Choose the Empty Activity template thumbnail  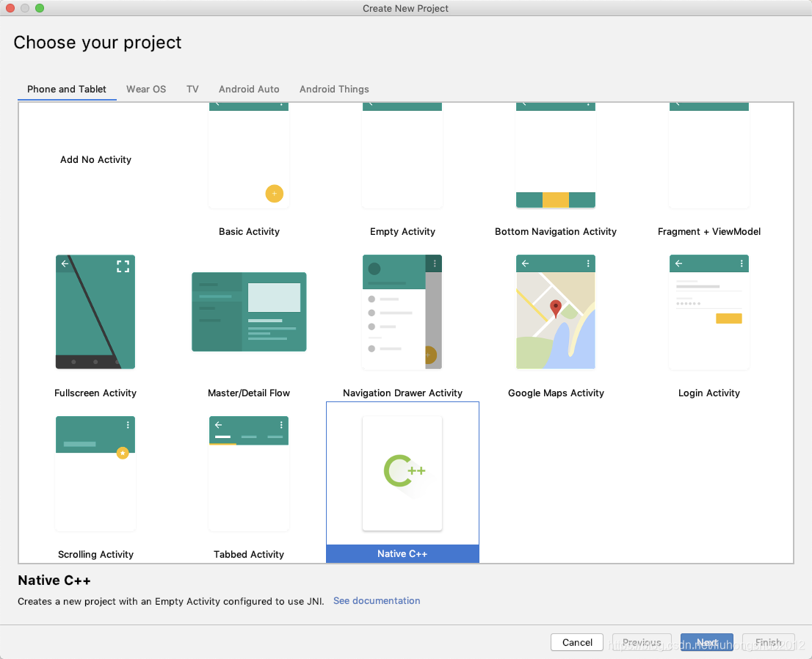tap(402, 156)
